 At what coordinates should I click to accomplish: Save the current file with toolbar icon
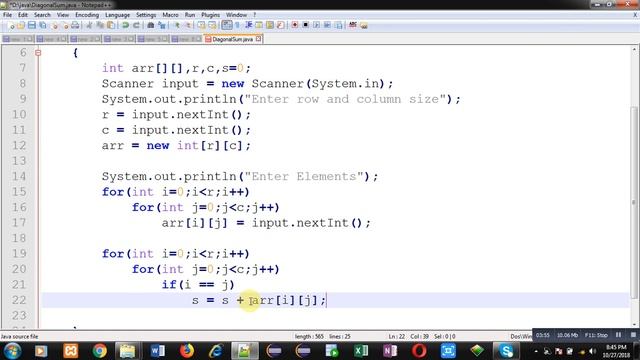31,25
